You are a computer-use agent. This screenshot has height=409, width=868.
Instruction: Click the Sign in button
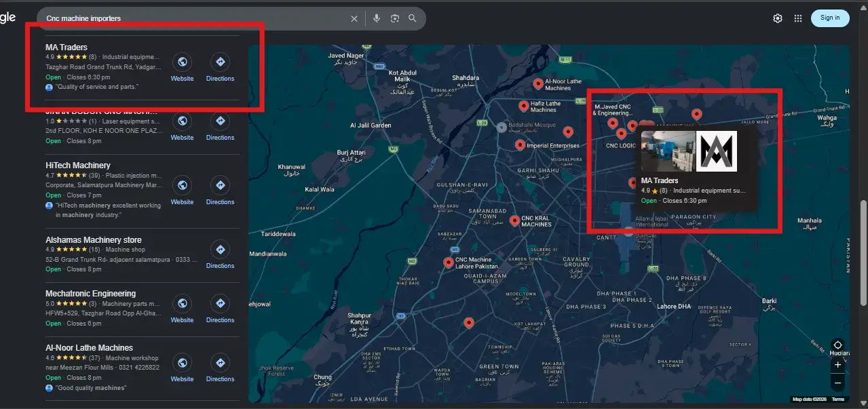(830, 18)
